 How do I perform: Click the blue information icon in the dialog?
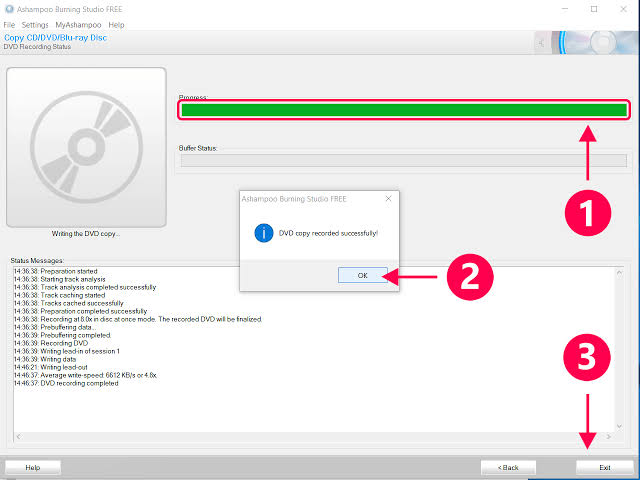point(264,233)
